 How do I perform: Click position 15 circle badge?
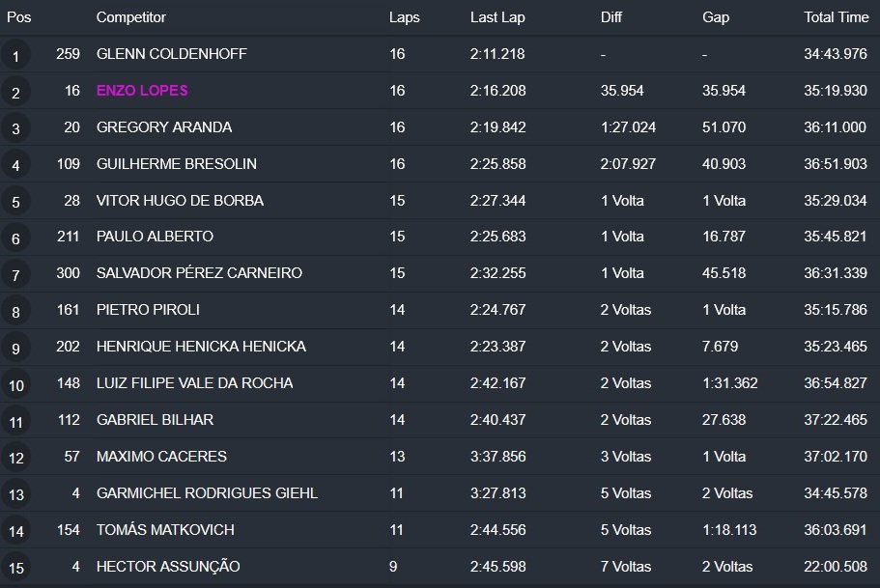click(x=15, y=568)
